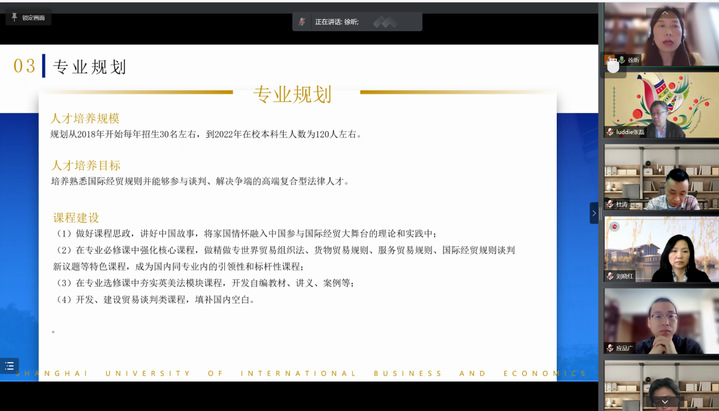The width and height of the screenshot is (719, 411).
Task: Collapse the participant video sidebar arrow
Action: point(594,212)
